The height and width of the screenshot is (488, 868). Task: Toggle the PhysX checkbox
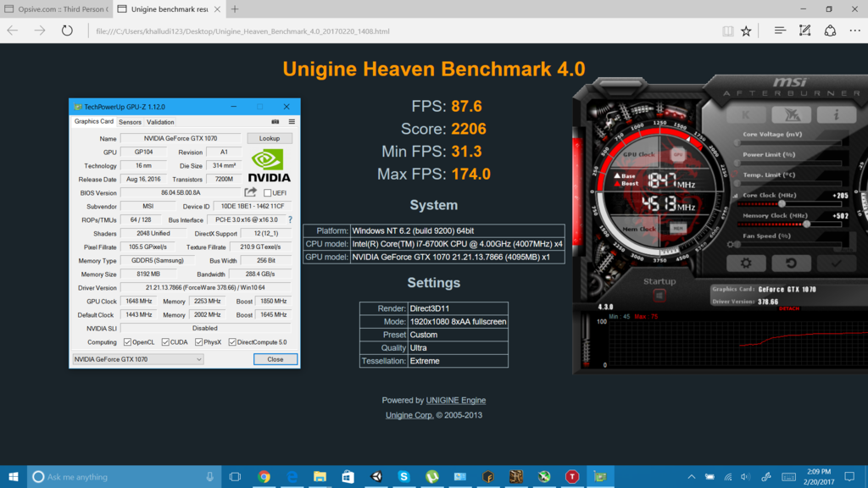tap(198, 342)
